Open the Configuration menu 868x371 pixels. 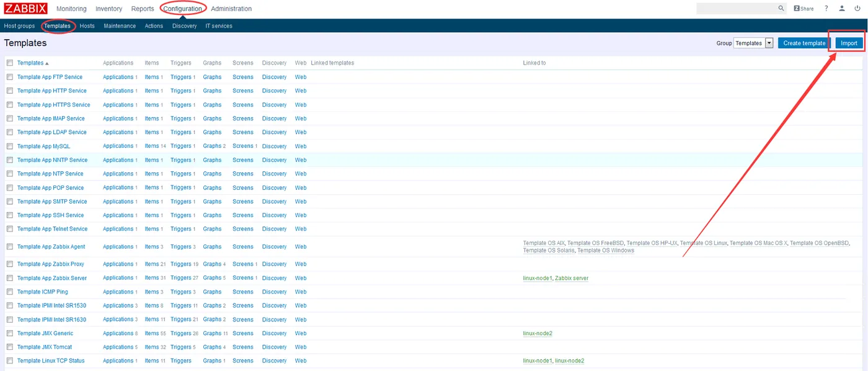[x=183, y=9]
